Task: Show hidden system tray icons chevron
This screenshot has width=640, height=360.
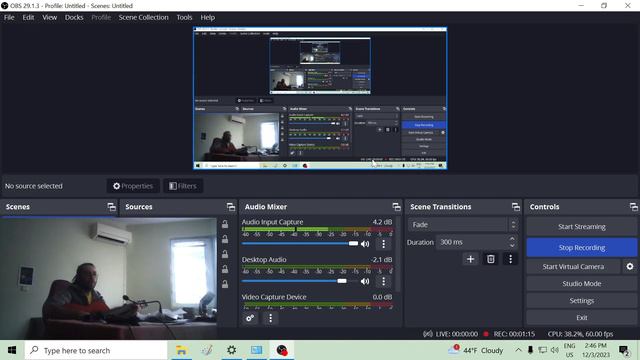Action: (518, 350)
